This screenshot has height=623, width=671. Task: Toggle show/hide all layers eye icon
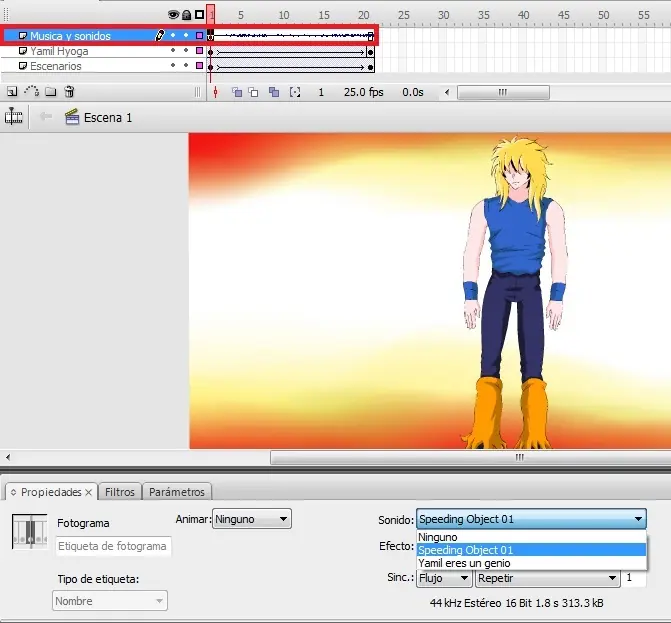(173, 15)
